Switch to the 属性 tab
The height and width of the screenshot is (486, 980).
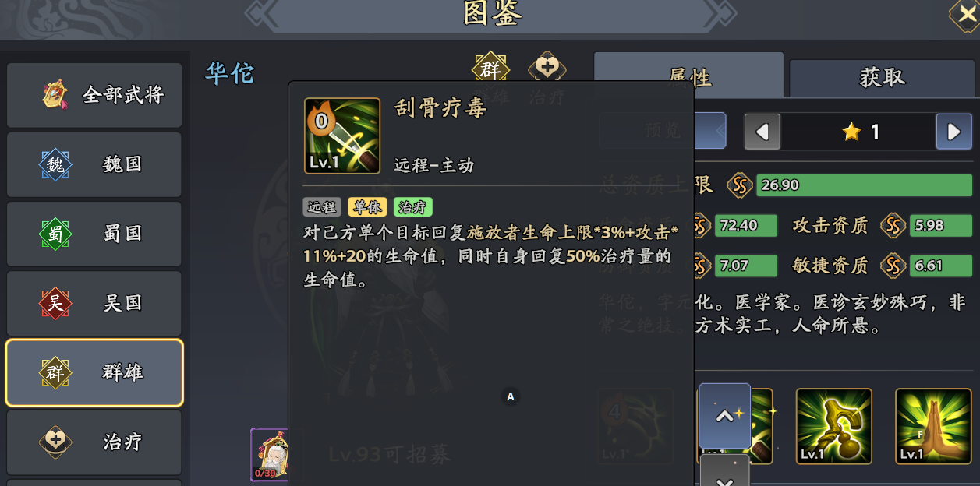pyautogui.click(x=689, y=76)
